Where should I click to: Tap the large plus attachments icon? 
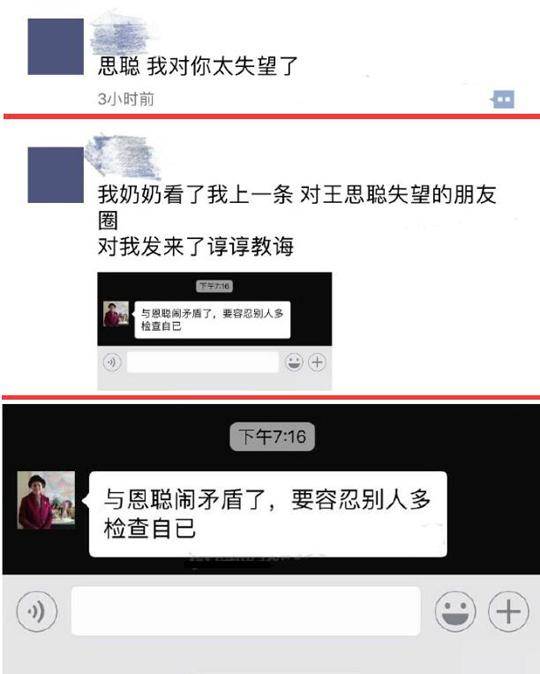tap(509, 611)
